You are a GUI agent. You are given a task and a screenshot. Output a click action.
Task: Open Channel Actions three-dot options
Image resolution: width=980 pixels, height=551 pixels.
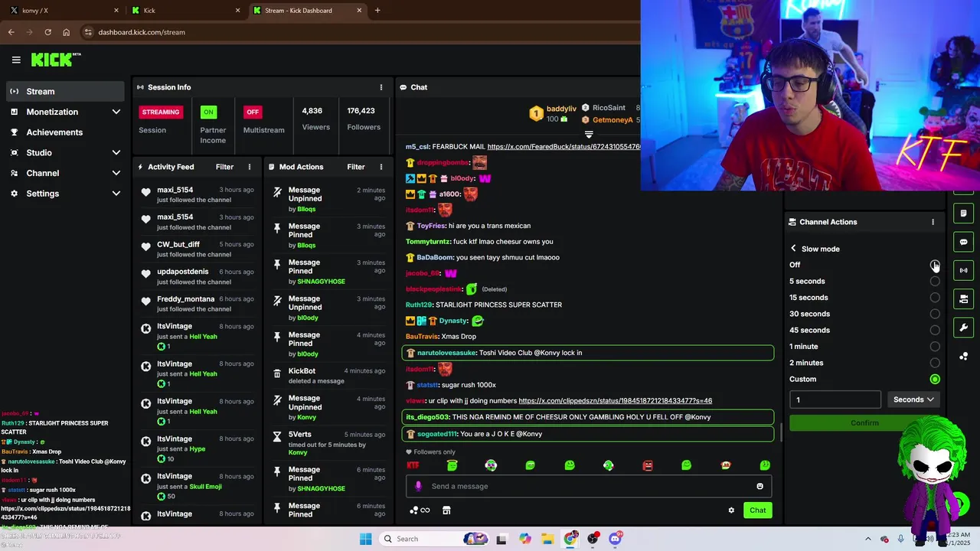[x=933, y=222]
